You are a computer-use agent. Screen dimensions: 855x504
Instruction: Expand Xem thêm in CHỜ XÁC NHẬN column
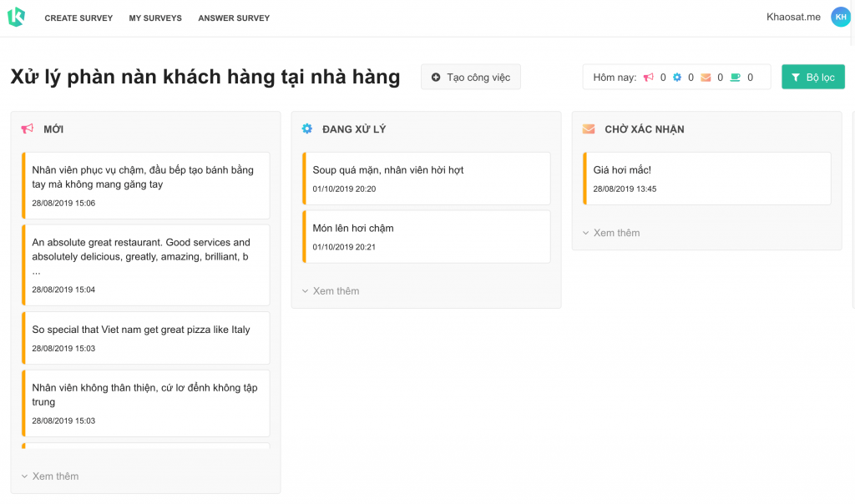coord(611,233)
